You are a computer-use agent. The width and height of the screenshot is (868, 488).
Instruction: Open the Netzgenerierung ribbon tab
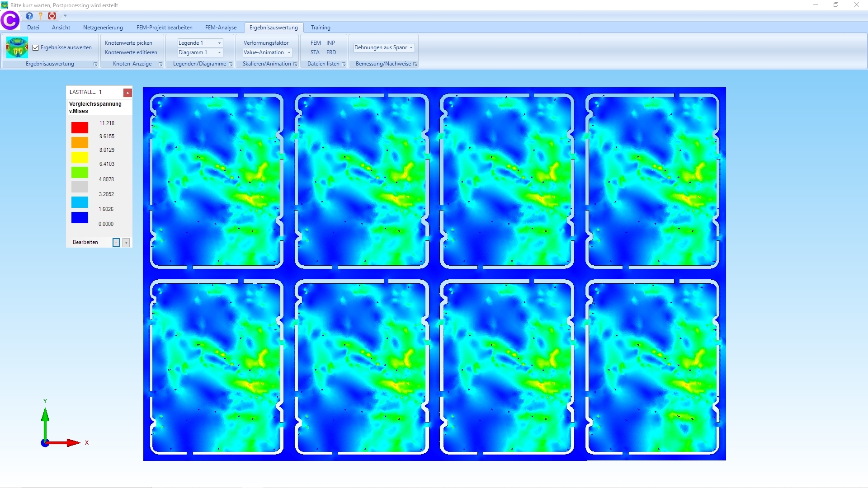pos(103,28)
